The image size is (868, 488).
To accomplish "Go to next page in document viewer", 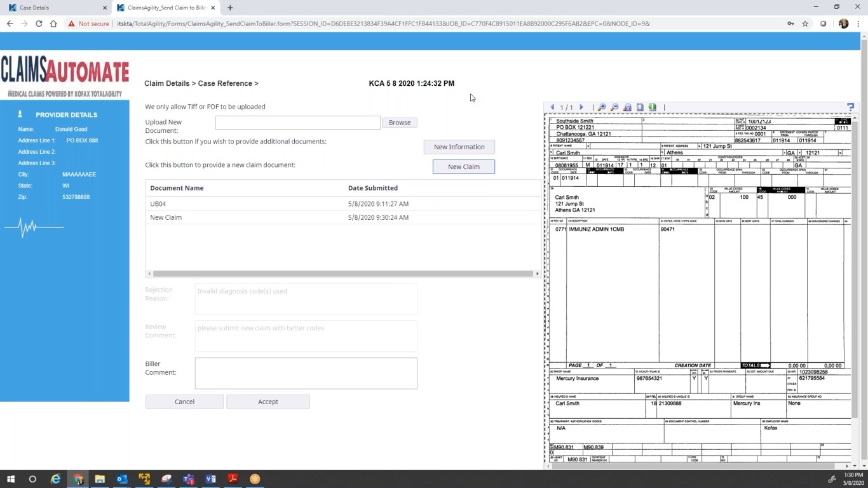I will 581,107.
